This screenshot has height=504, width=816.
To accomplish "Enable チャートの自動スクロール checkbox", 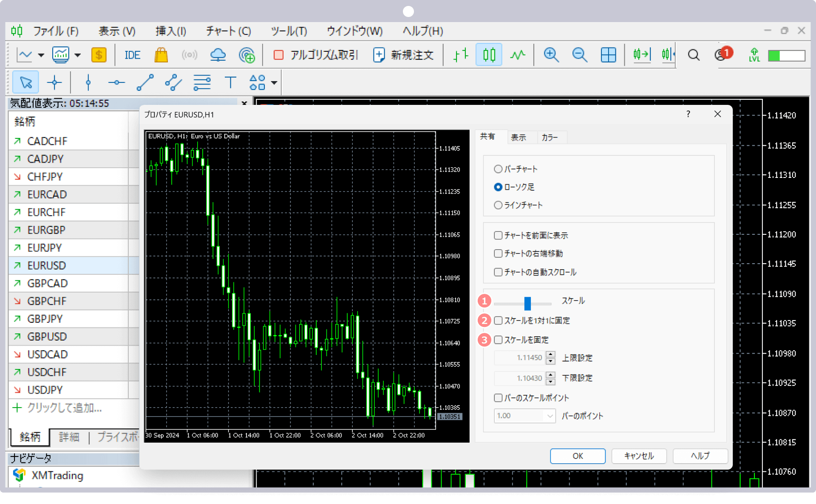I will point(498,272).
